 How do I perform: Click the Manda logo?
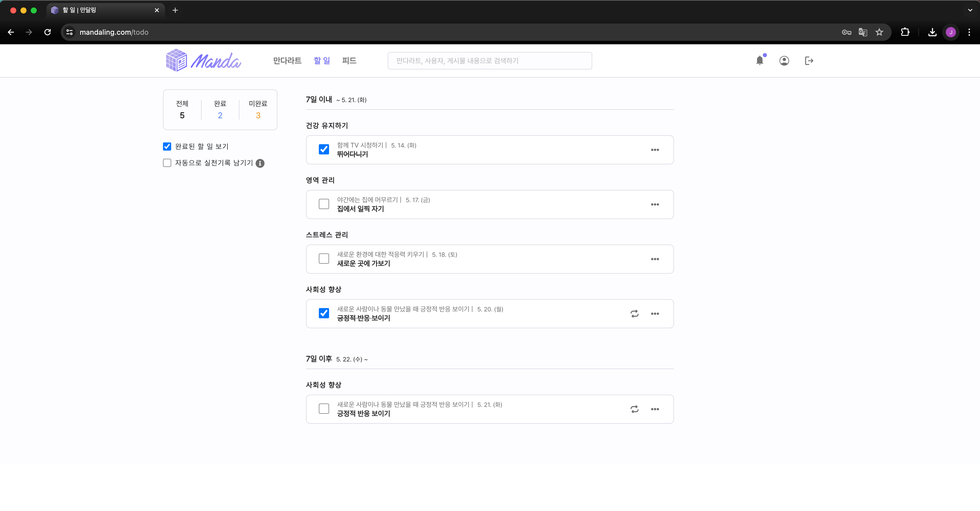point(204,60)
